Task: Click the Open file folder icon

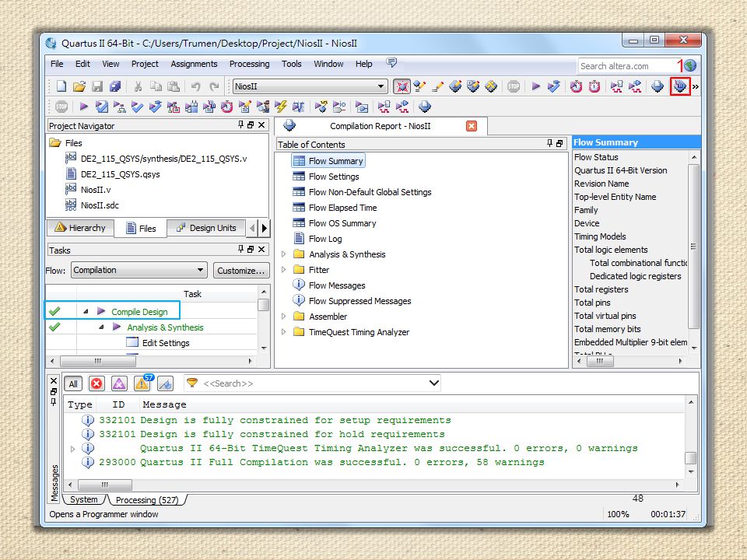Action: pyautogui.click(x=79, y=86)
